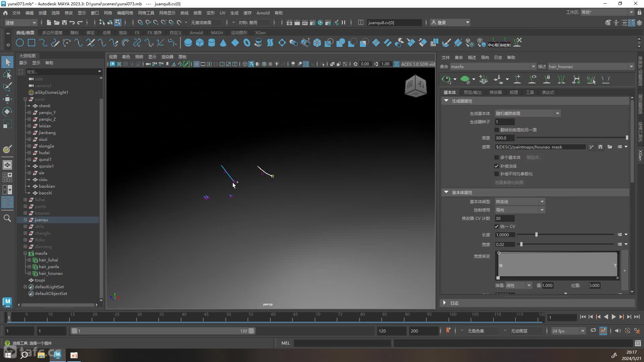
Task: Enable flip to other side of surface
Action: pos(496,130)
